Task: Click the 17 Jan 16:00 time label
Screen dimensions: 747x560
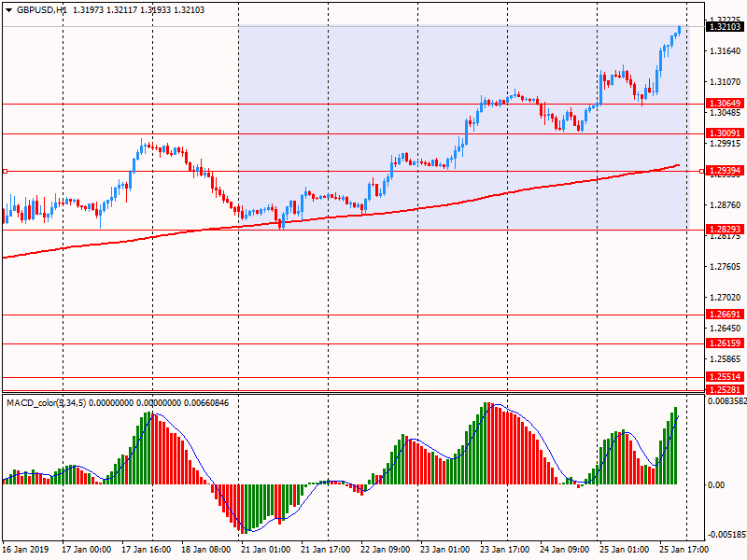Action: pyautogui.click(x=147, y=549)
